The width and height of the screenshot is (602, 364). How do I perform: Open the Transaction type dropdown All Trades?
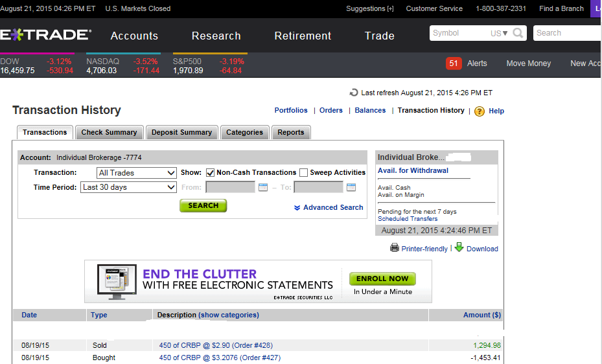pyautogui.click(x=136, y=173)
